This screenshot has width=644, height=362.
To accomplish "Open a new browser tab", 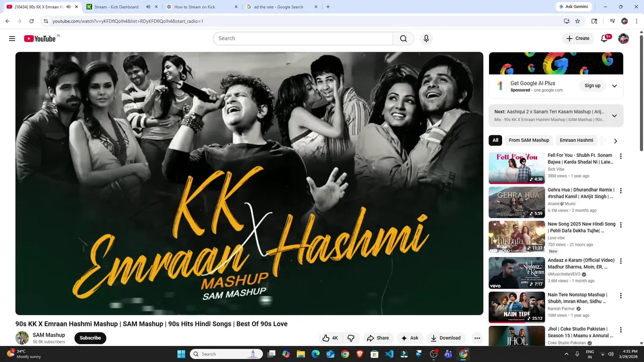I will [328, 7].
